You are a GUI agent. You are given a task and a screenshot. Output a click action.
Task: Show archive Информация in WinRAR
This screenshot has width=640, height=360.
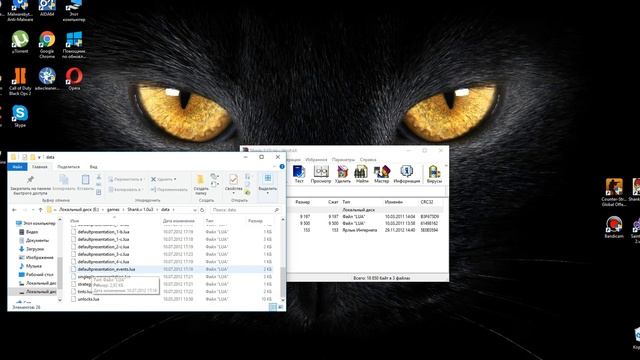(407, 174)
